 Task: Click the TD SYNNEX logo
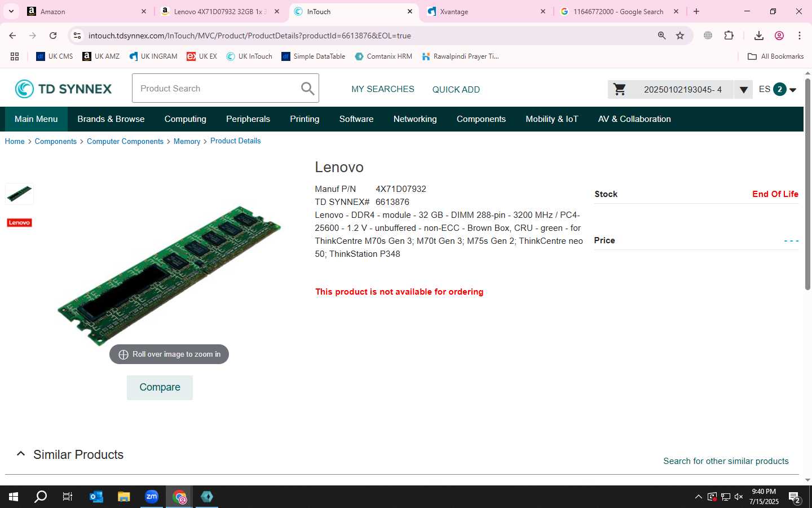(x=63, y=89)
